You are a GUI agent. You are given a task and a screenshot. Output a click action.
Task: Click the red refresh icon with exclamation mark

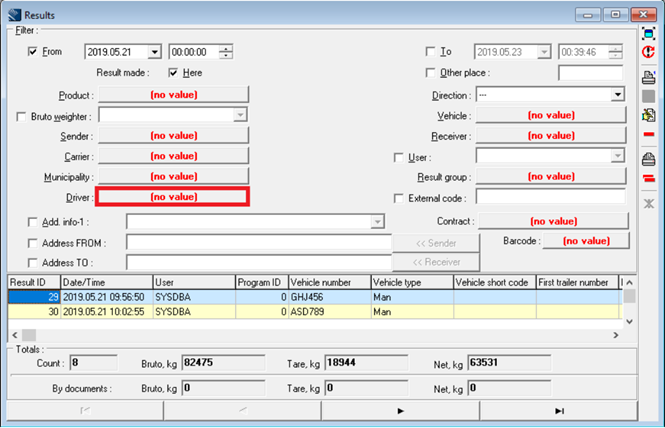(x=648, y=52)
